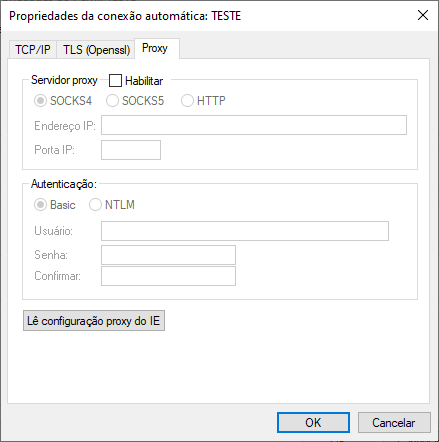The image size is (439, 442).
Task: Open the TLS (Openssl) tab
Action: click(x=96, y=50)
